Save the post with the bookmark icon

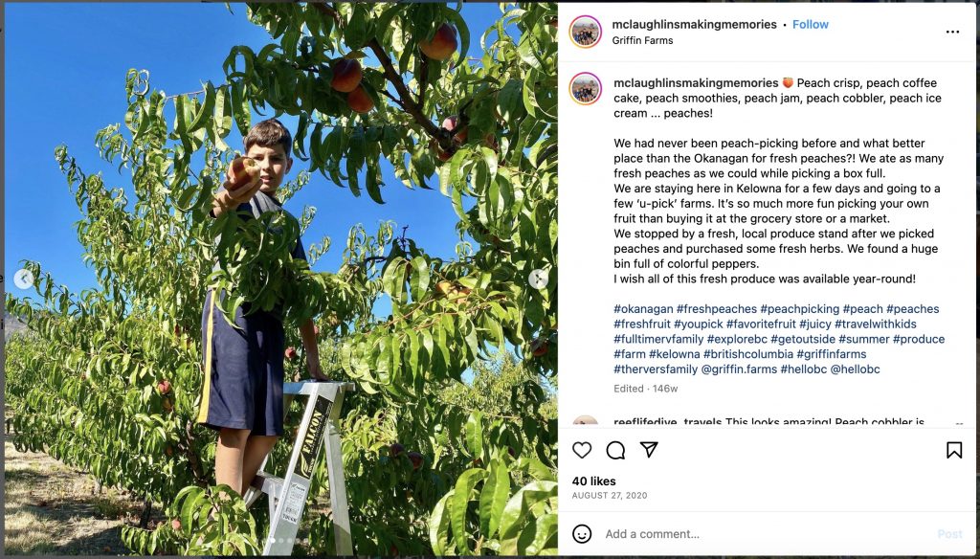pyautogui.click(x=954, y=450)
